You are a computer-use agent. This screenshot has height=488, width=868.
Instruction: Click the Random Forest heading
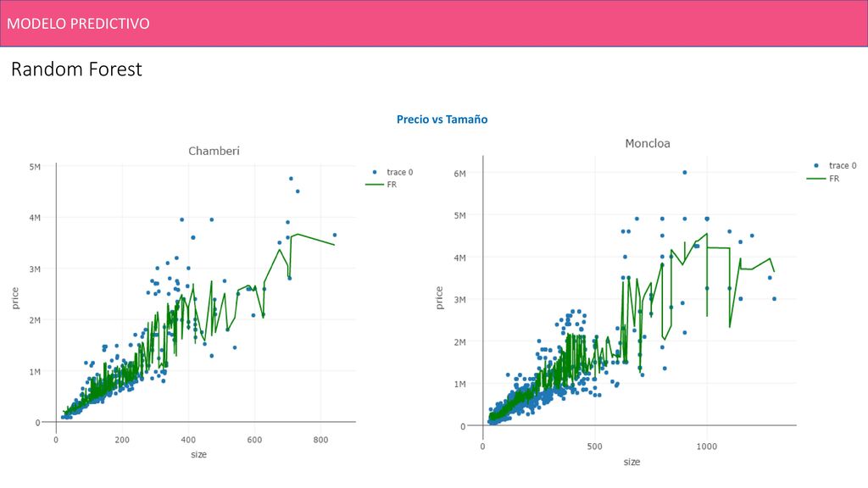click(76, 69)
